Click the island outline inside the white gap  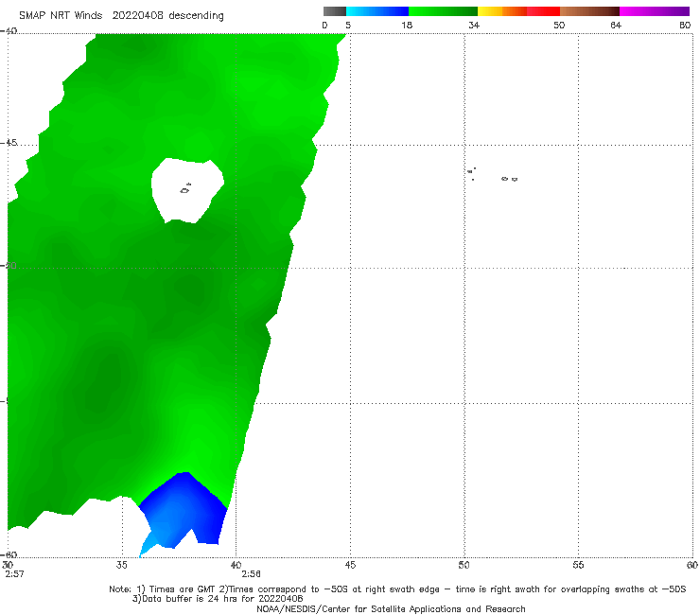click(x=184, y=190)
